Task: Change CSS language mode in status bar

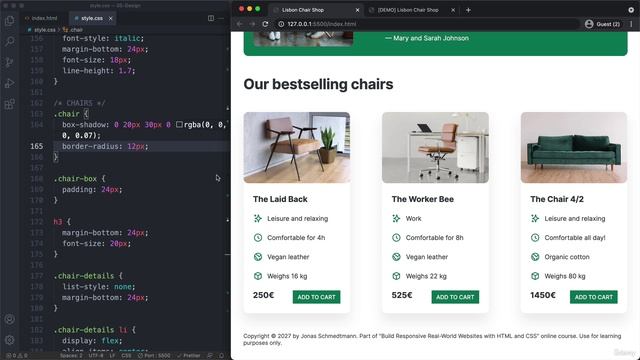Action: (x=126, y=356)
